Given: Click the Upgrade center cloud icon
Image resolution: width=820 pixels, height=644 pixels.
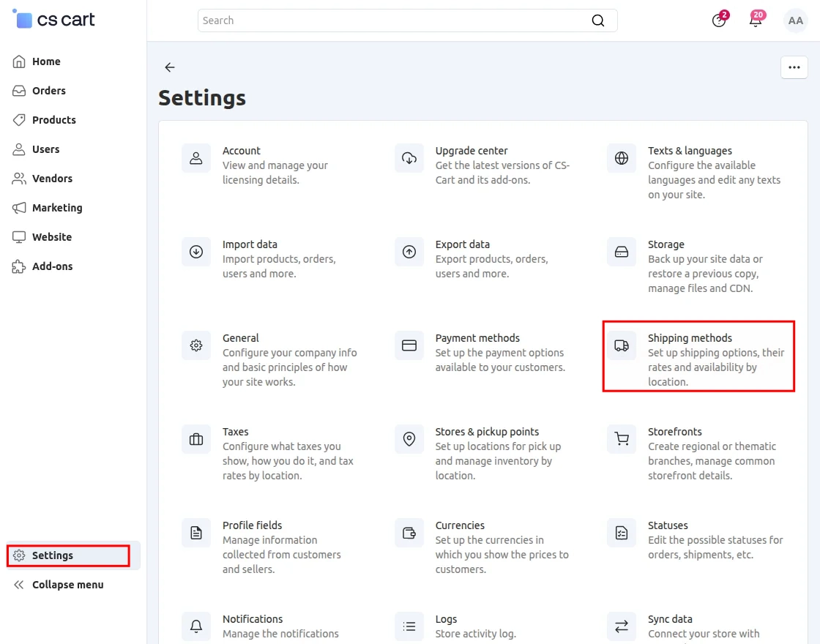Looking at the screenshot, I should [409, 158].
